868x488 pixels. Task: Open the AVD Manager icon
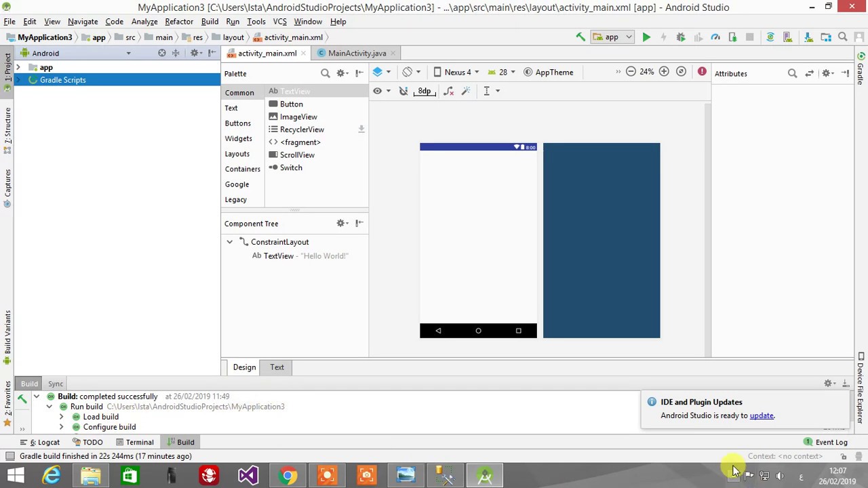[788, 37]
